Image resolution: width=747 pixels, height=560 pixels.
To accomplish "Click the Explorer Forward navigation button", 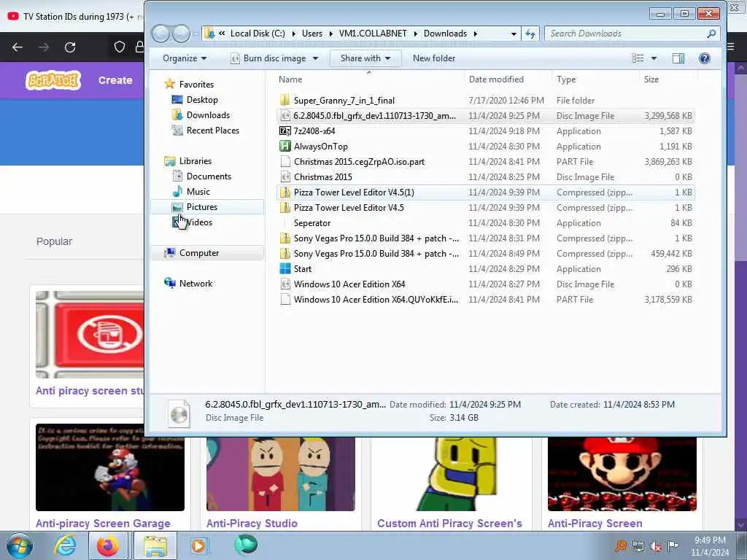I will 181,34.
